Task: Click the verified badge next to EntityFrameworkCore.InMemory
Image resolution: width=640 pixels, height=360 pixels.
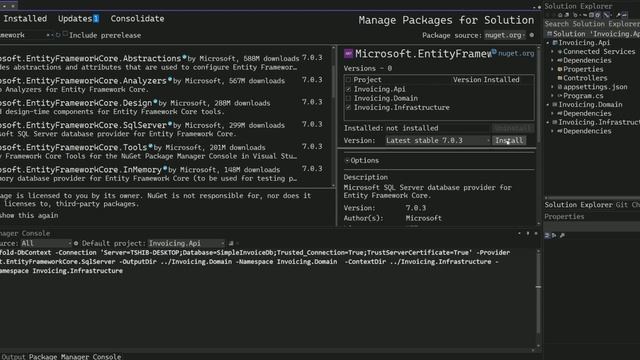Action: (165, 168)
